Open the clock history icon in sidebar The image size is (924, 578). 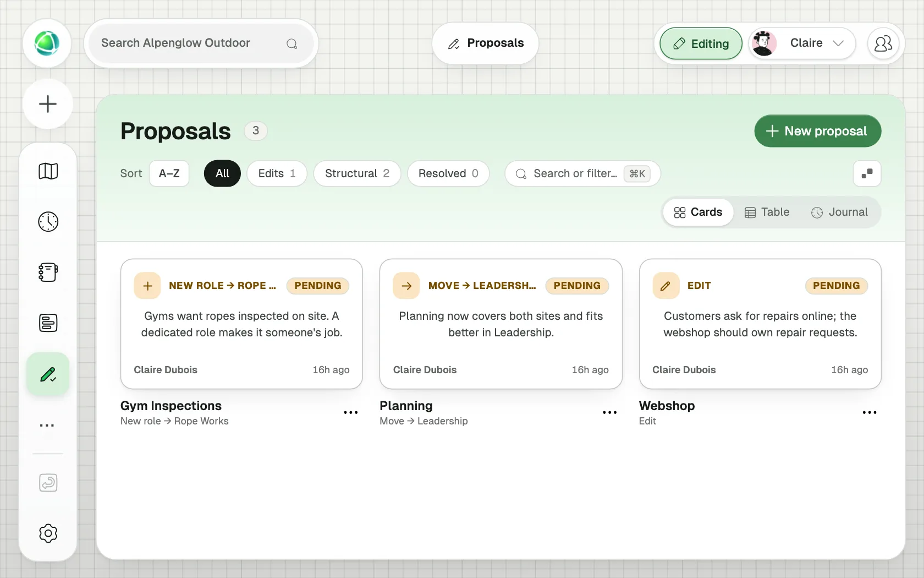[x=48, y=222]
